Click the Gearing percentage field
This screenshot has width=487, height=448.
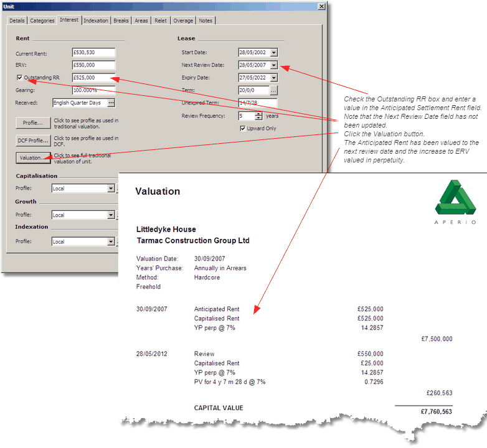[93, 90]
